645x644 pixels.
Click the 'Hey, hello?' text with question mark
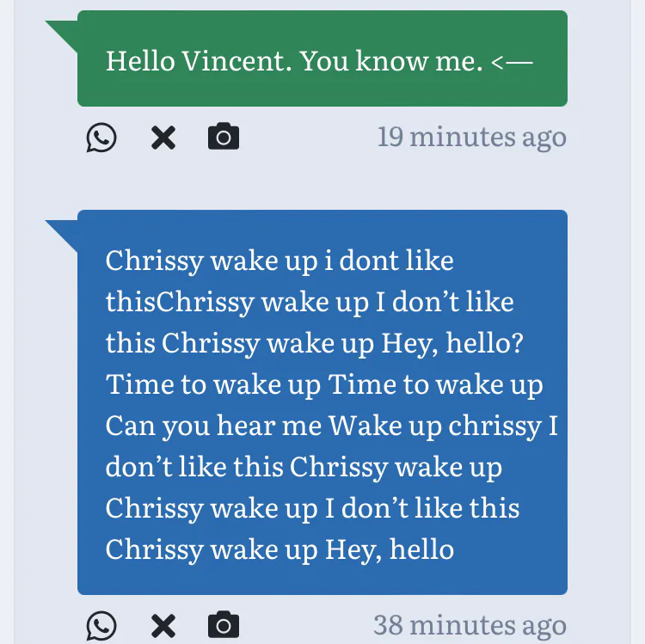(454, 343)
